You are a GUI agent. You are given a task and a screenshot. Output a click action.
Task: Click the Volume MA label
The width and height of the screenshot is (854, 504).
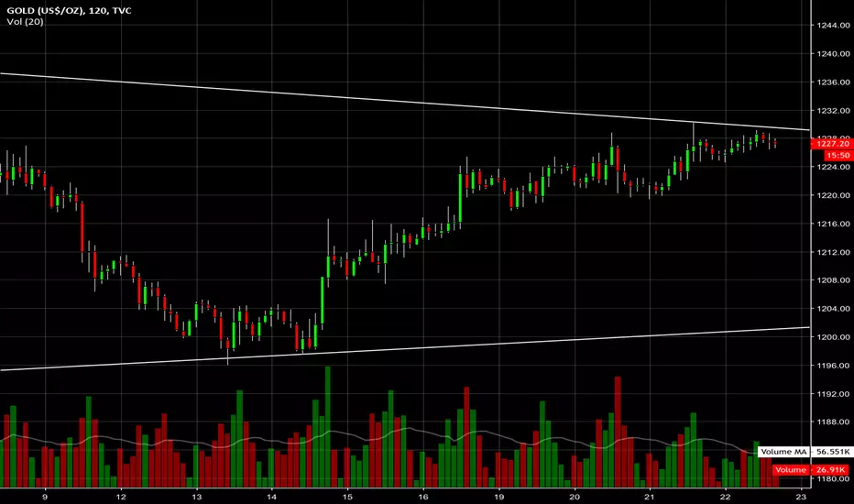[783, 452]
